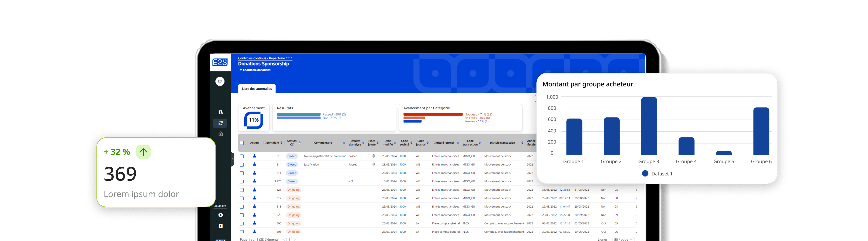Screen dimensions: 868x241
Task: Click the stamp action icon for anomaly 317
Action: (254, 198)
